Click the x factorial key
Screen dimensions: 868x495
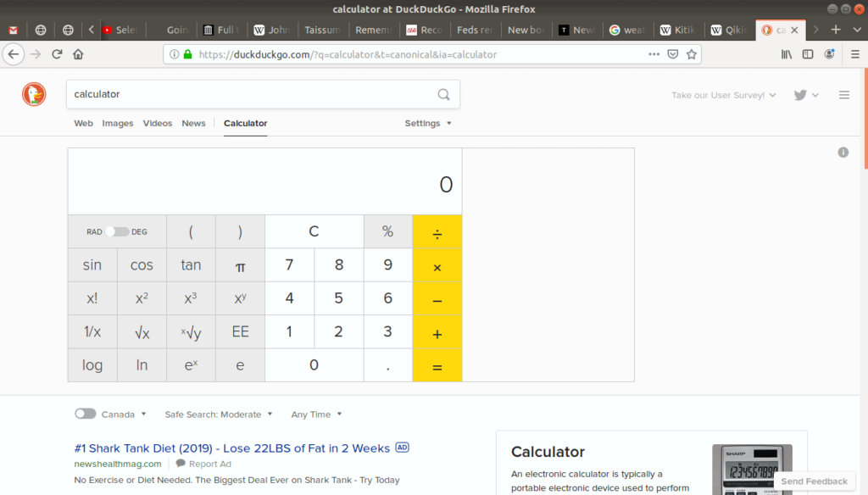(92, 298)
